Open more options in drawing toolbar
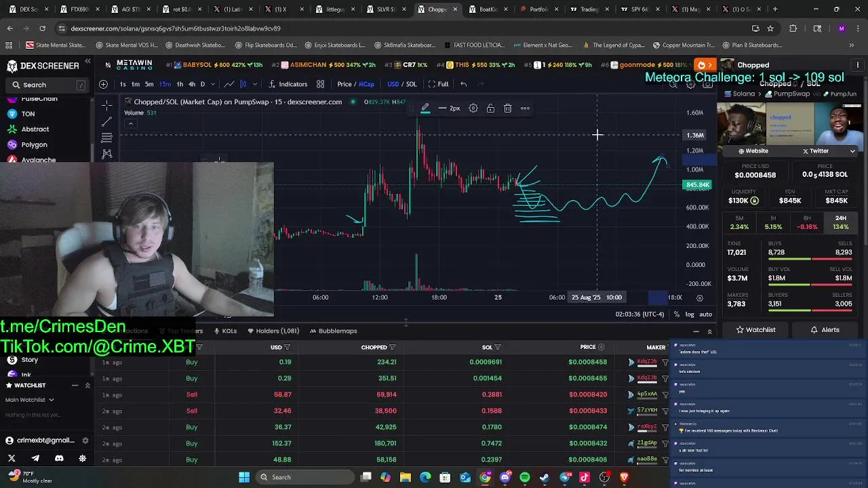868x488 pixels. (525, 108)
